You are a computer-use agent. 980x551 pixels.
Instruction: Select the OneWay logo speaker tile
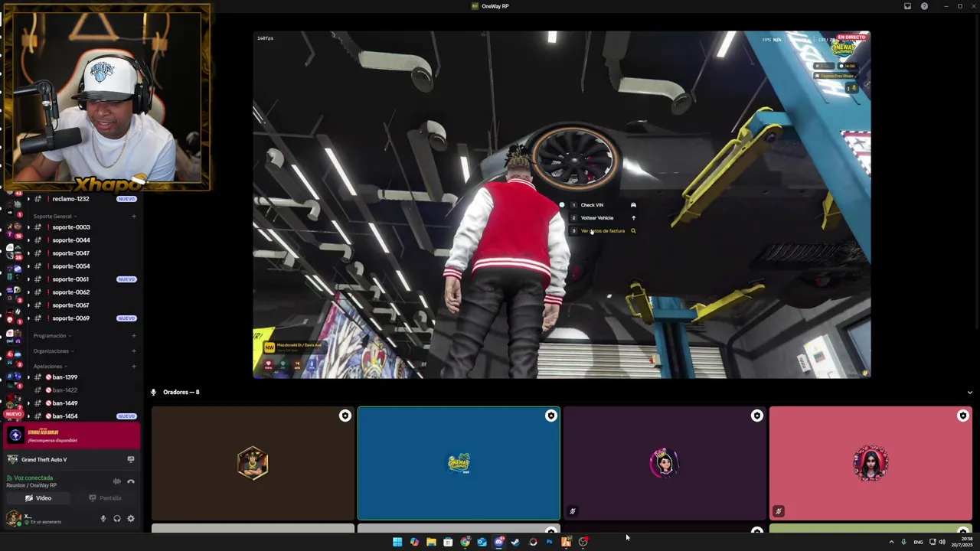(459, 464)
